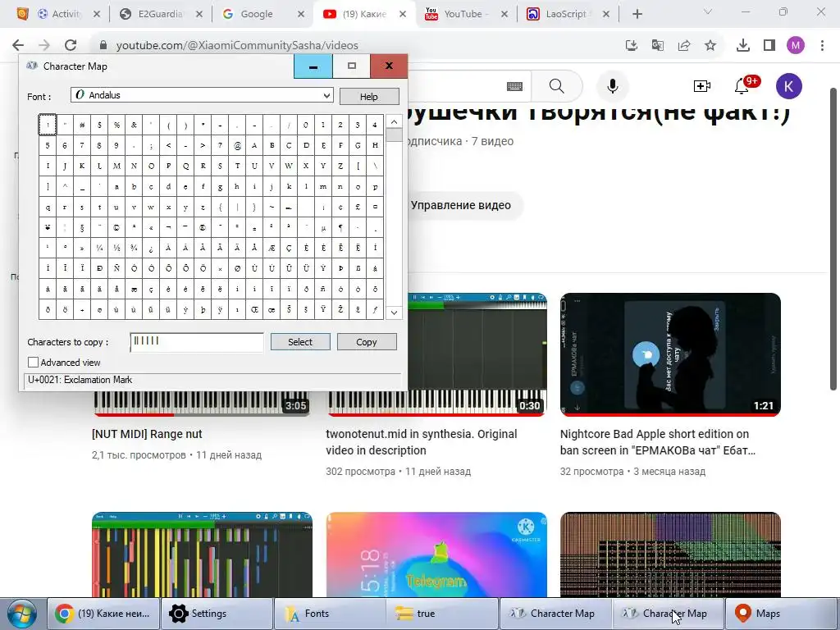This screenshot has width=840, height=630.
Task: Open Chrome downloads icon
Action: [743, 46]
